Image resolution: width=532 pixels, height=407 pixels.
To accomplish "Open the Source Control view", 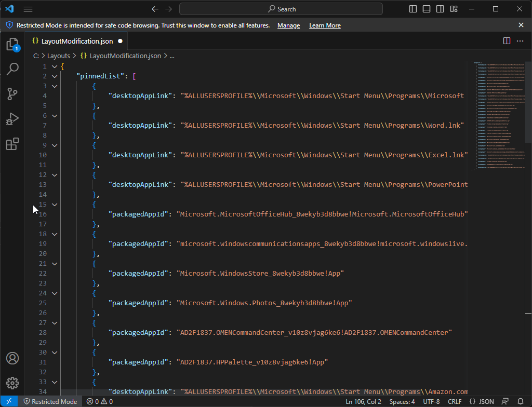I will point(12,93).
